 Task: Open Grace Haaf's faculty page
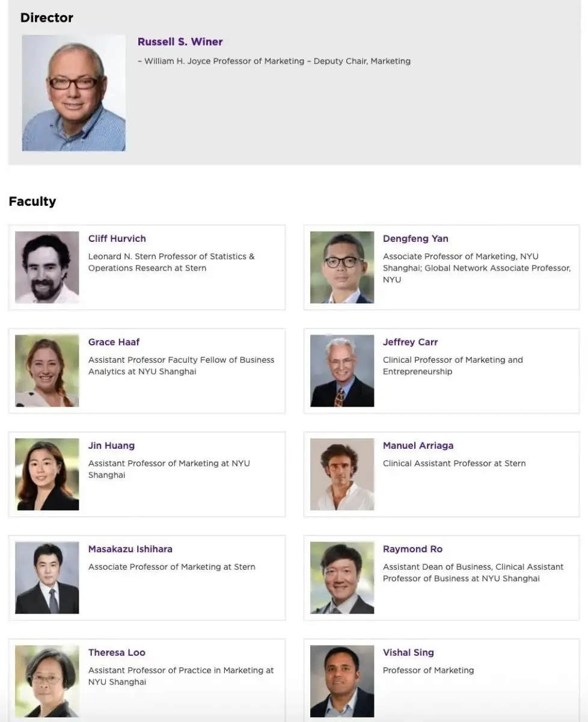pos(114,342)
